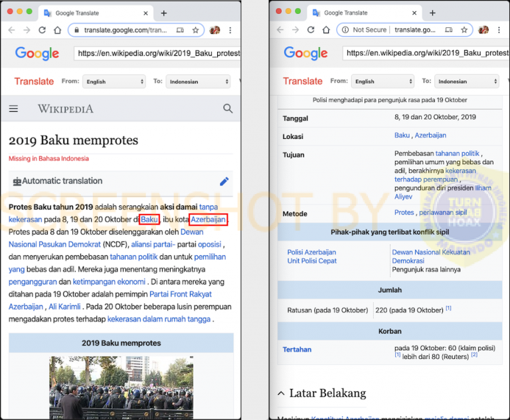Open a new tab in the left window
This screenshot has height=420, width=510.
[164, 13]
